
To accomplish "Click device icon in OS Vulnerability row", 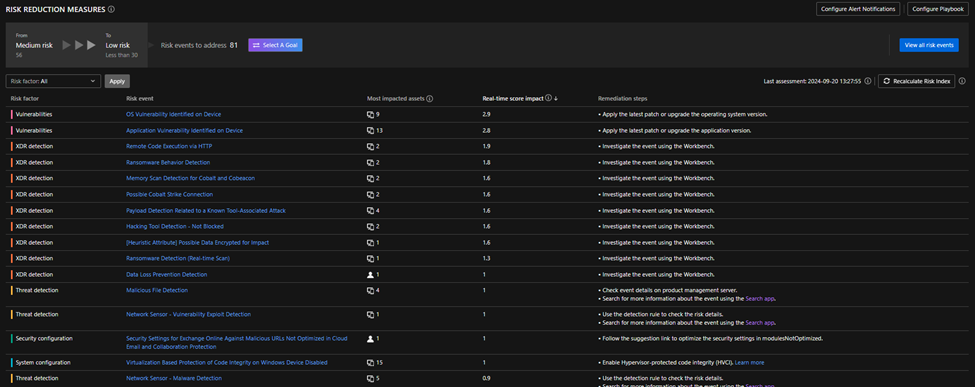I will click(x=370, y=114).
